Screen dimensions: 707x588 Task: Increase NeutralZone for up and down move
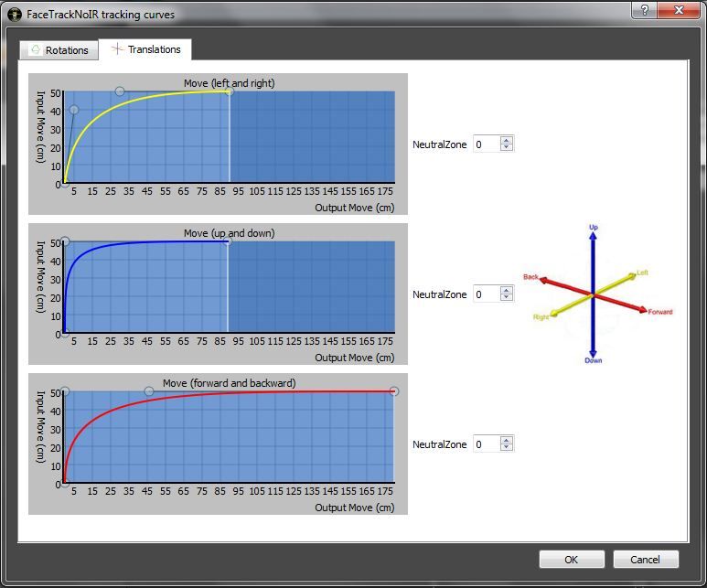coord(507,290)
